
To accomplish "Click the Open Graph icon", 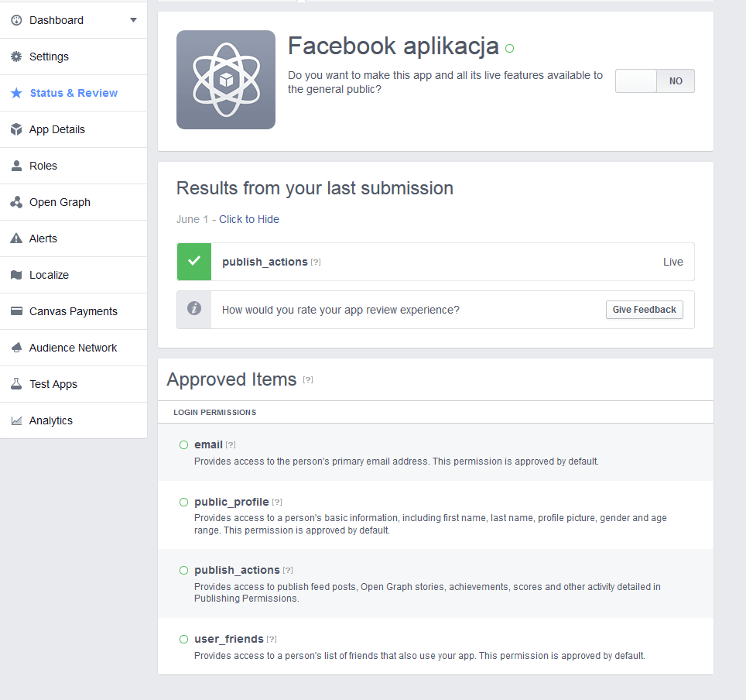I will pyautogui.click(x=16, y=202).
